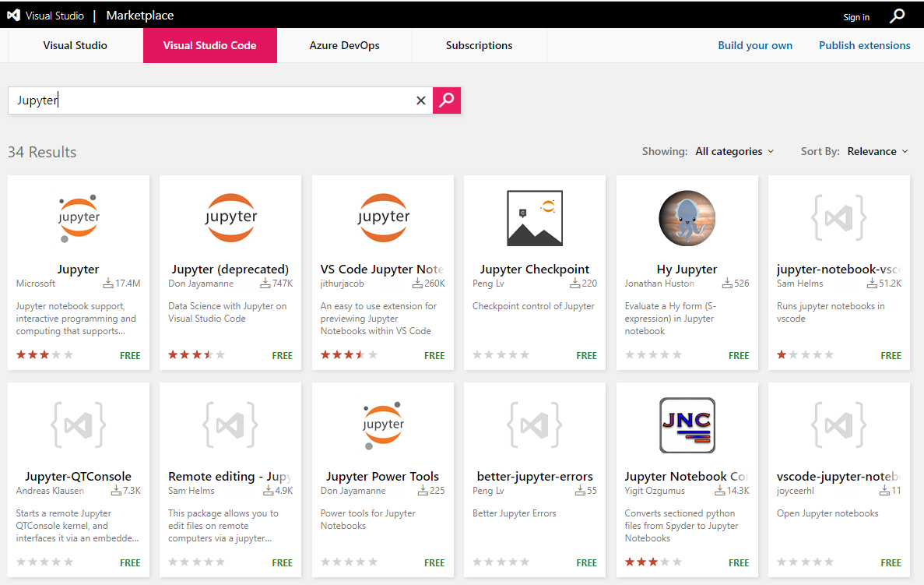Click Sign in
This screenshot has width=924, height=585.
click(x=856, y=17)
